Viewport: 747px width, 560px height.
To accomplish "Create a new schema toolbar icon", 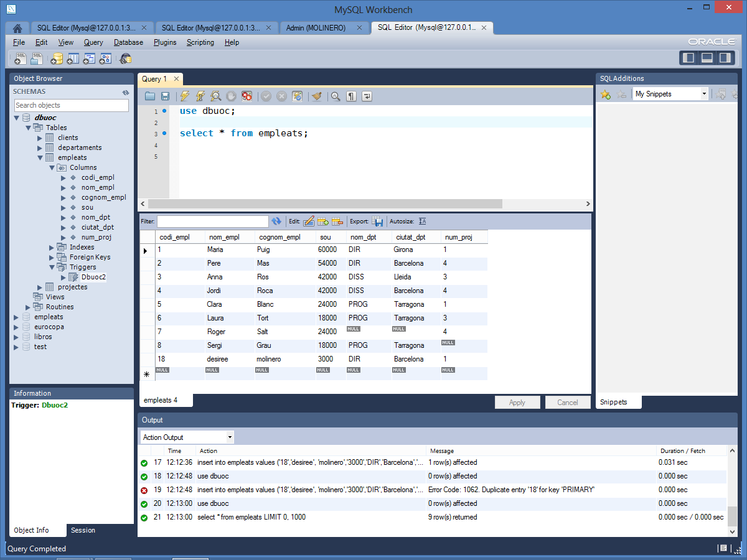I will coord(57,58).
